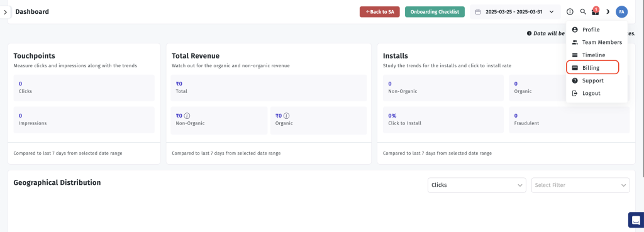
Task: Click the Dashboard page title
Action: (32, 12)
